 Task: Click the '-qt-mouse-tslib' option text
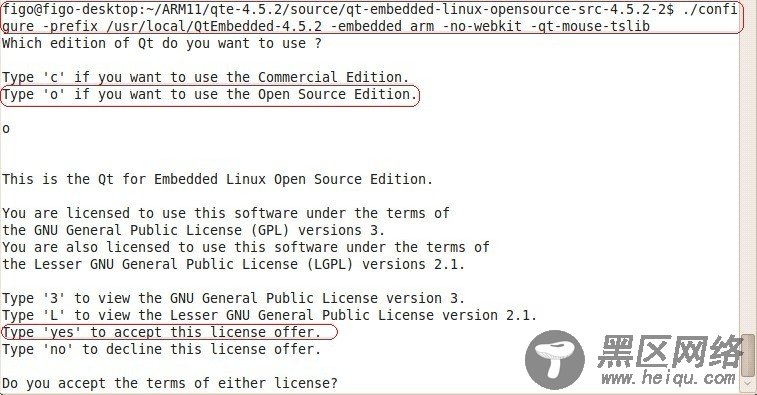pos(590,26)
